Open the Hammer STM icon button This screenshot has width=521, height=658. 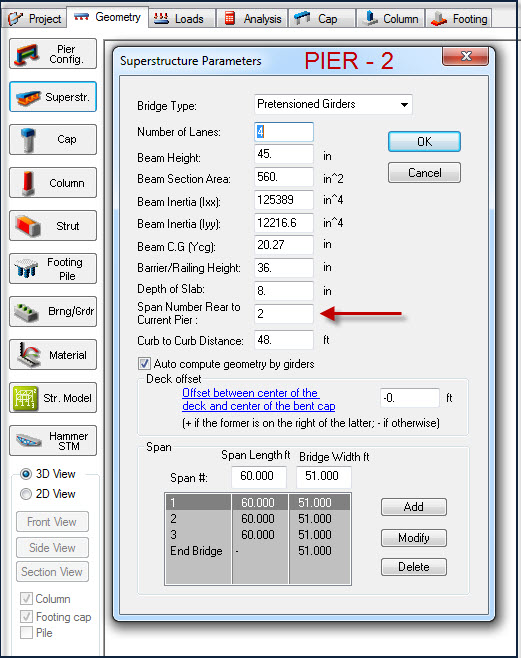coord(53,441)
